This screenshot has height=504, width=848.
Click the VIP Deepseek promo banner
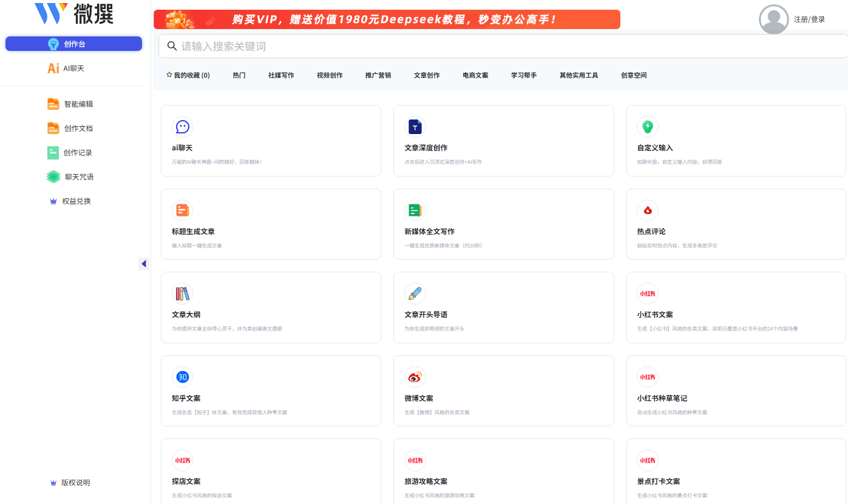tap(387, 19)
